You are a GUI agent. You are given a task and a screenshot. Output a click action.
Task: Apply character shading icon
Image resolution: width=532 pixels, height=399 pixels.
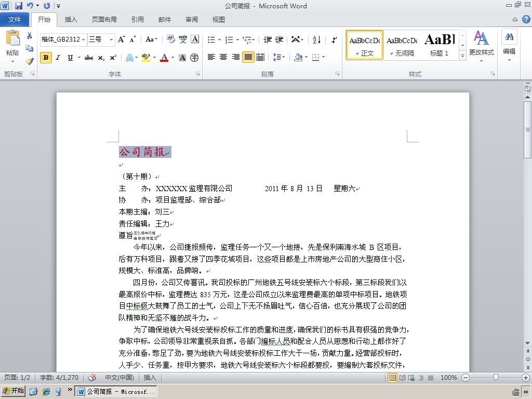182,58
